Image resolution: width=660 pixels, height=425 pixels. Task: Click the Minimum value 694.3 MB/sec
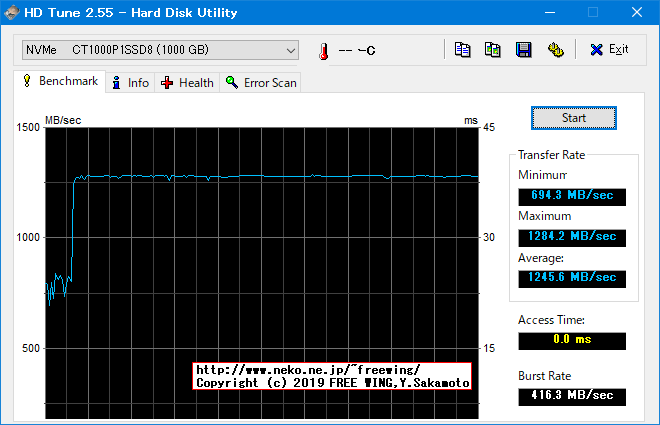[x=572, y=196]
